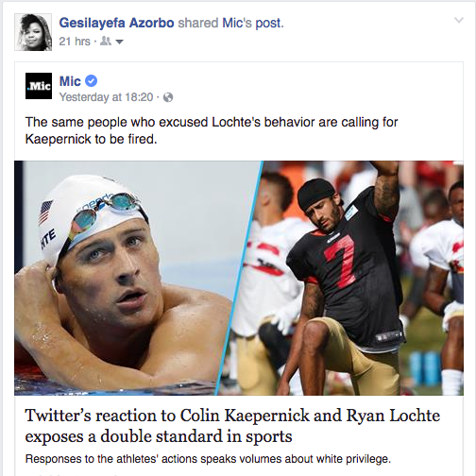Click the blue verified badge next to Mic

[92, 81]
